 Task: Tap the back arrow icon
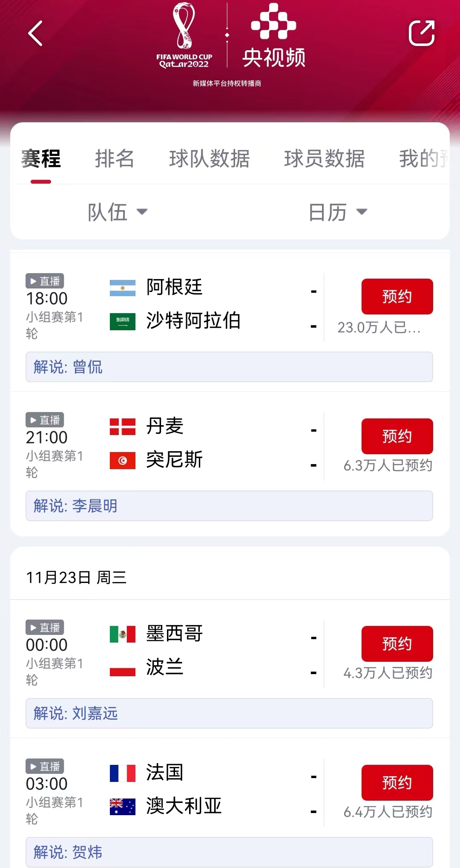(35, 33)
